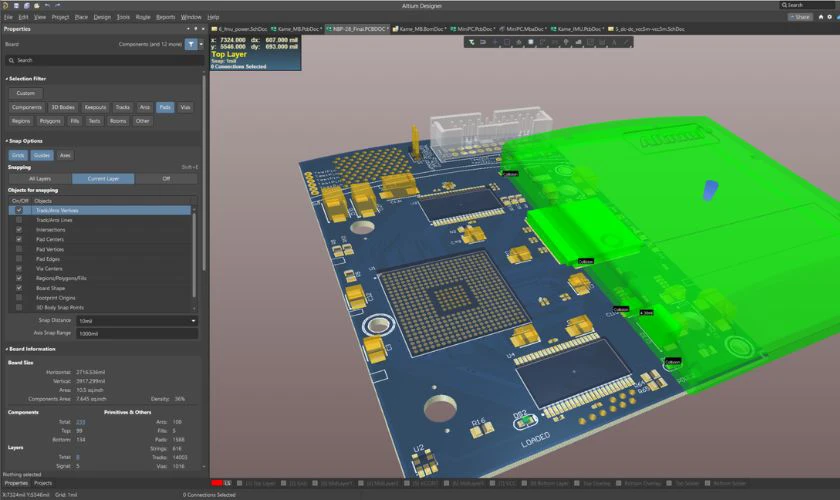Choose the rectangle Select tool in Active Bar
The width and height of the screenshot is (840, 500).
507,42
